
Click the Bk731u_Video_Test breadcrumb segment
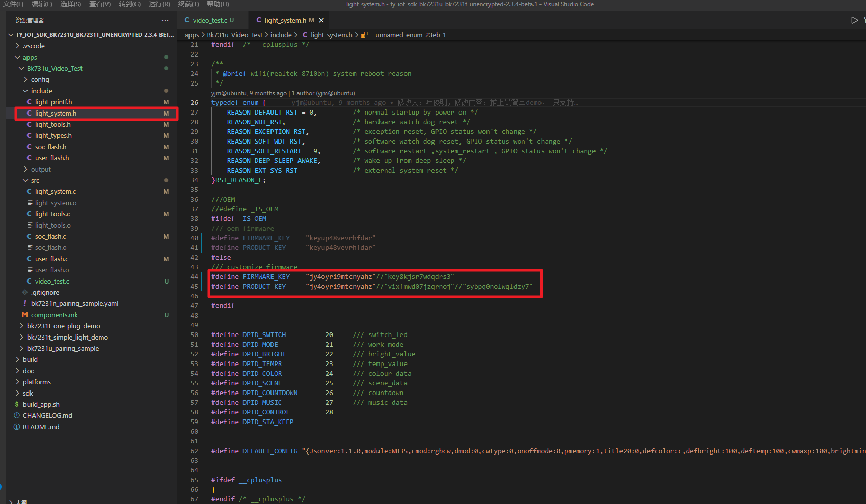tap(235, 35)
